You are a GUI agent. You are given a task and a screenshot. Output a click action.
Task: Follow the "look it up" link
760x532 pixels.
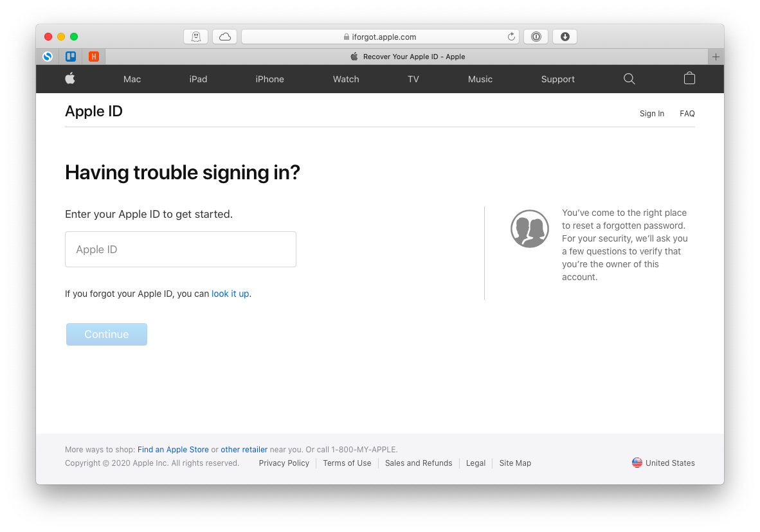tap(230, 294)
